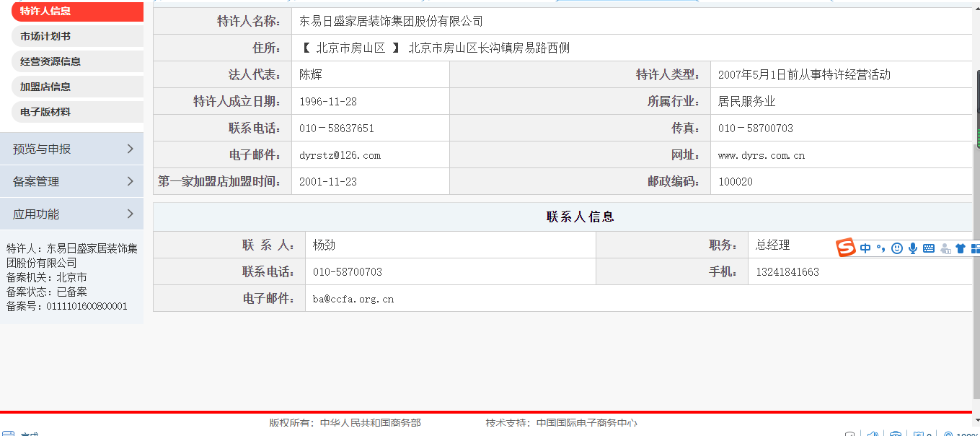This screenshot has width=980, height=436.
Task: Toggle Chinese punctuation mode on the IME bar
Action: (x=880, y=249)
